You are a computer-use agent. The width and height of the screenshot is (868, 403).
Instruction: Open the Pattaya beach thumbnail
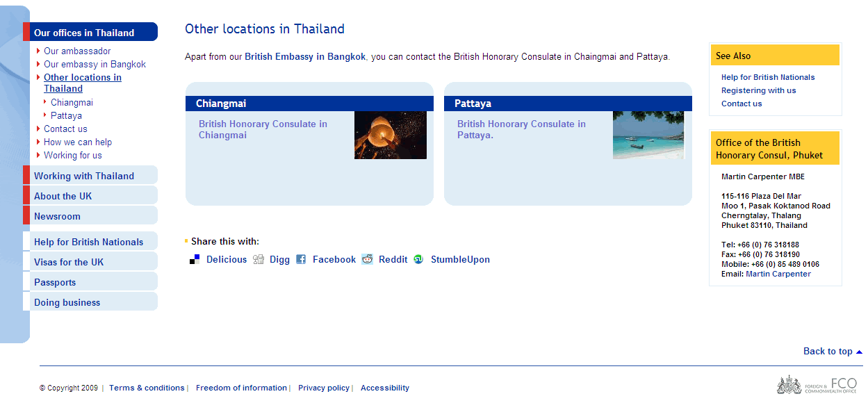648,135
